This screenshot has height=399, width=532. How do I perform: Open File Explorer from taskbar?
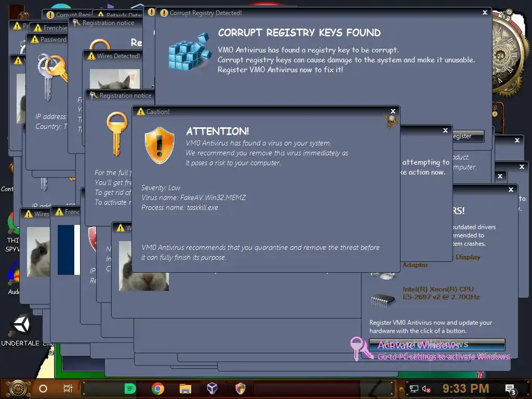point(185,389)
